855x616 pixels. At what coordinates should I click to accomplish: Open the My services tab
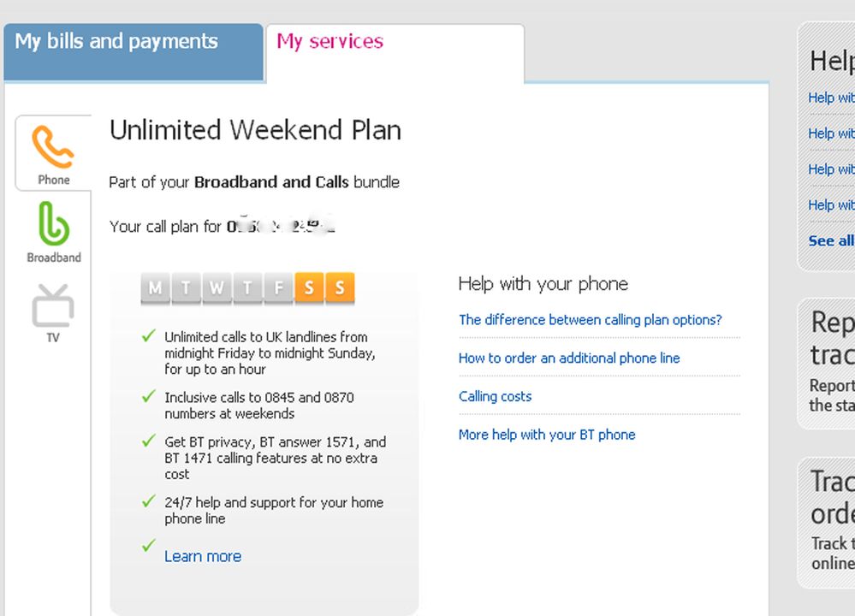[329, 41]
